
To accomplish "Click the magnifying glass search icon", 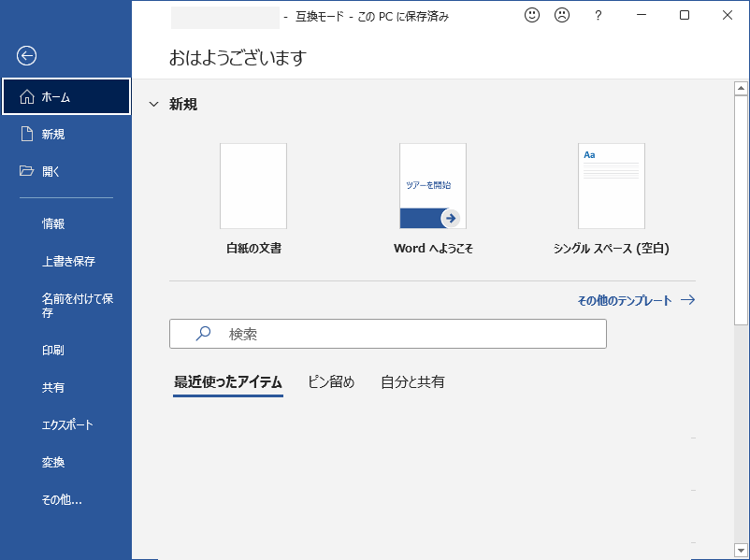I will (203, 334).
